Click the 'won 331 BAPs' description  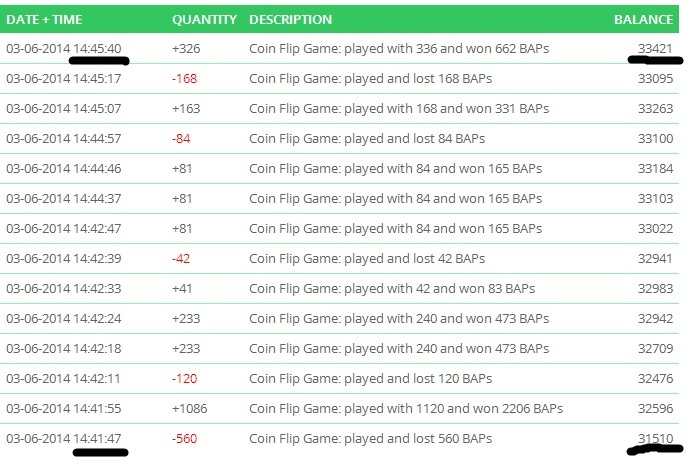[x=399, y=108]
